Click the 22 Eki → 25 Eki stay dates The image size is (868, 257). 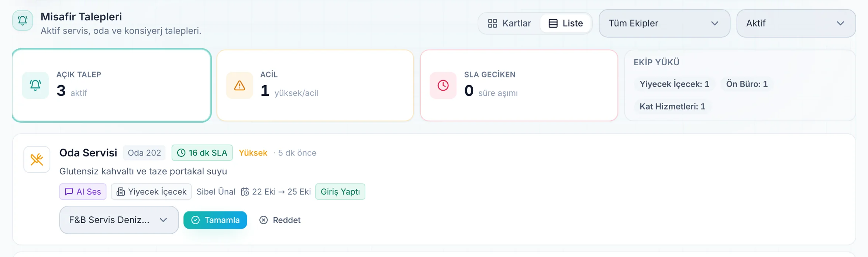point(276,192)
